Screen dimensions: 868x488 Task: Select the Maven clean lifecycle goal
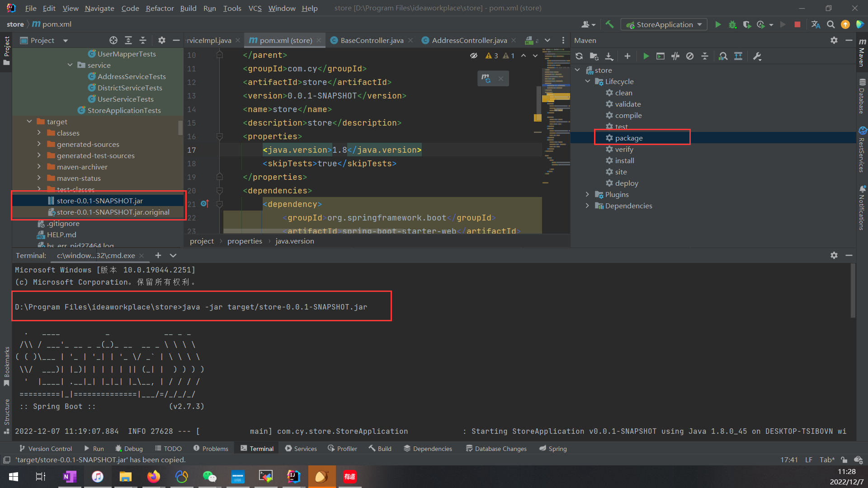623,93
